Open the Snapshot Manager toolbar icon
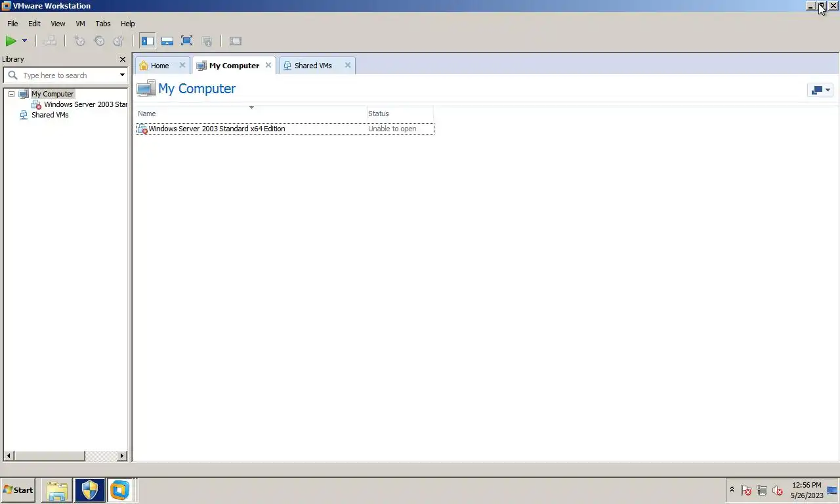The width and height of the screenshot is (840, 504). (x=119, y=41)
